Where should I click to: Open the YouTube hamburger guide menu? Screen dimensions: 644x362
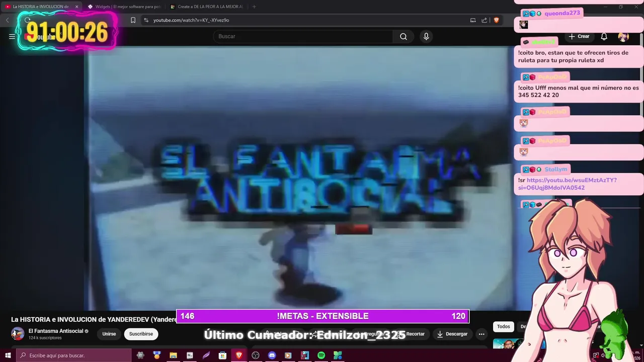12,36
